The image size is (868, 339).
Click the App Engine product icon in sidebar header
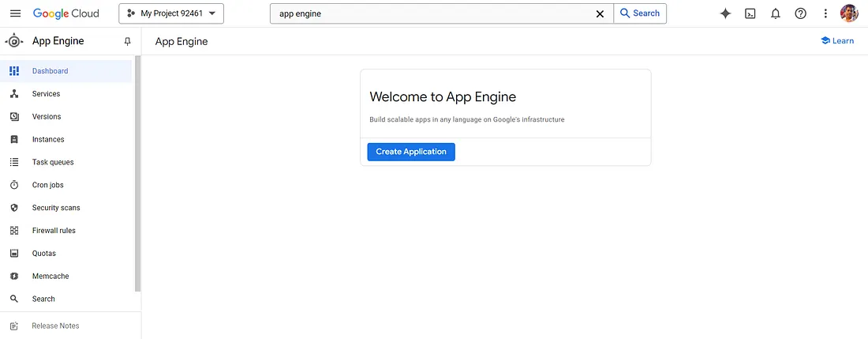[14, 41]
